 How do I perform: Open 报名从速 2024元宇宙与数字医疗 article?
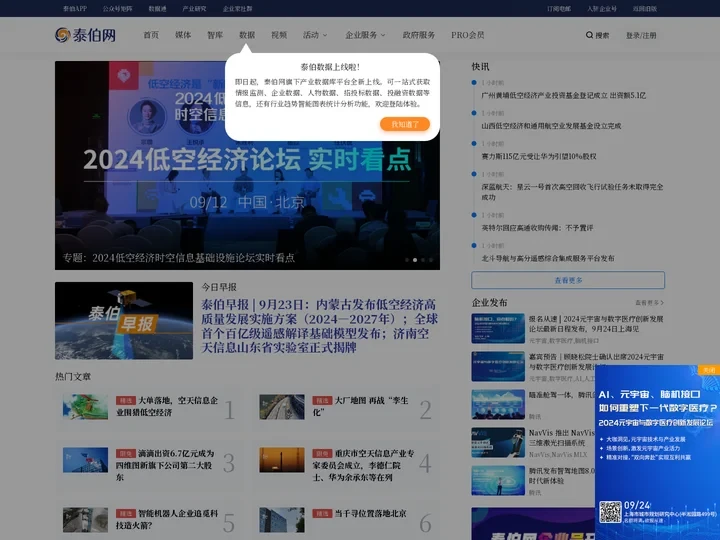click(x=596, y=324)
